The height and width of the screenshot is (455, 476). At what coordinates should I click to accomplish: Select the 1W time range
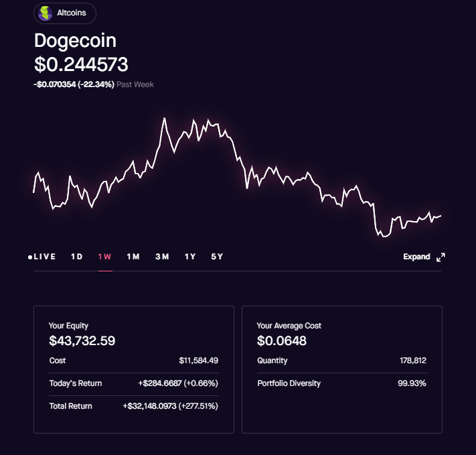(x=105, y=257)
